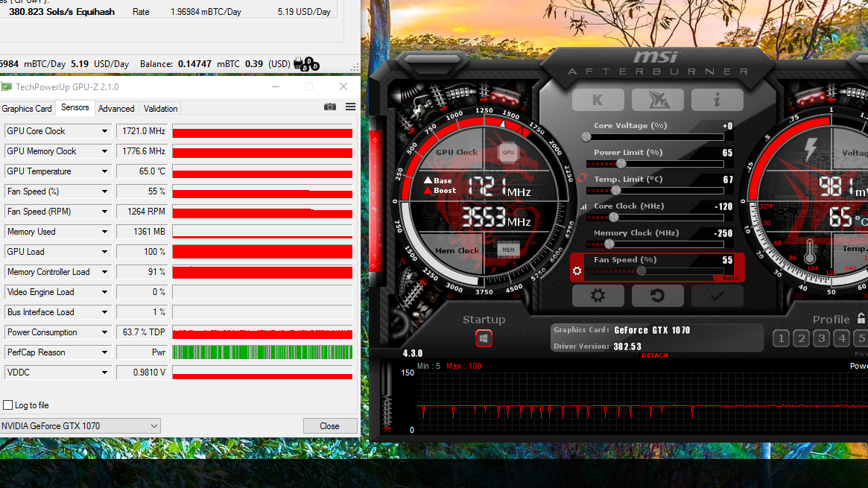This screenshot has width=868, height=488.
Task: Open the GPU Temperature sensor dropdown
Action: pos(104,171)
